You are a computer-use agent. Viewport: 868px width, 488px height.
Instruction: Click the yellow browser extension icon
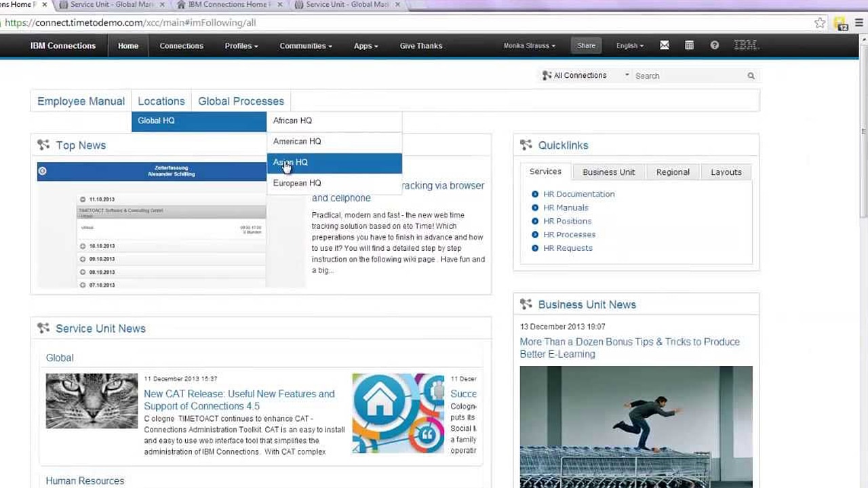841,24
